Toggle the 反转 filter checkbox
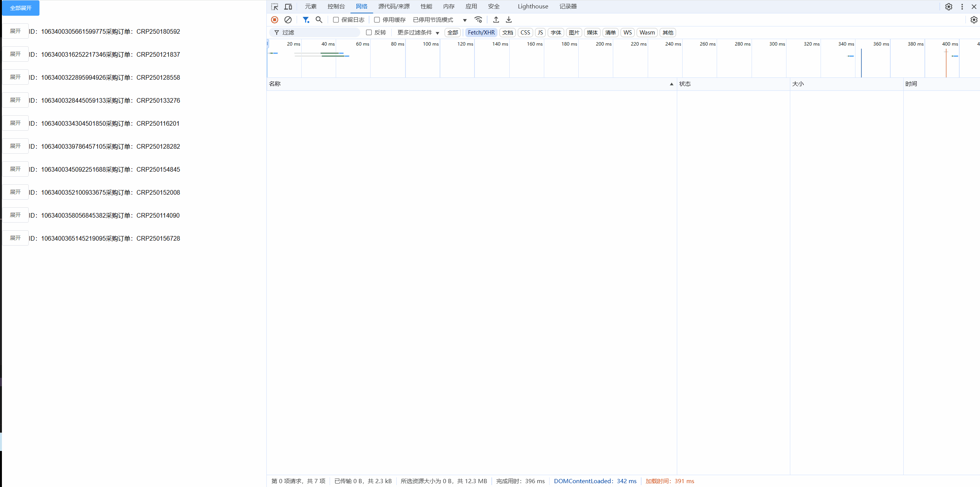The image size is (980, 487). pos(369,33)
